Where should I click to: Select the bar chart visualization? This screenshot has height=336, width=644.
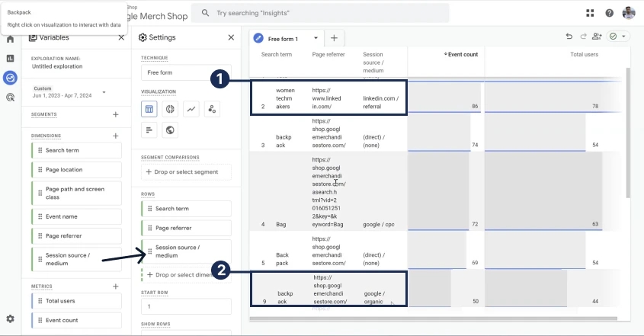point(149,130)
